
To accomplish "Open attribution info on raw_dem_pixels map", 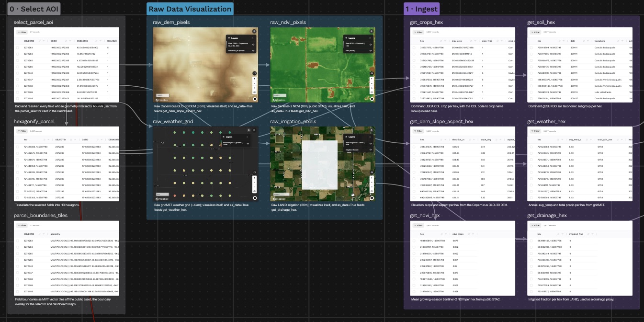I will click(255, 99).
